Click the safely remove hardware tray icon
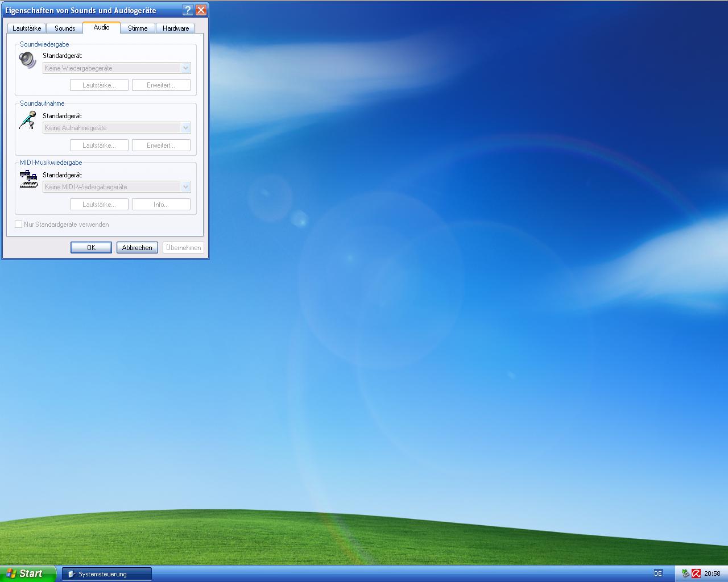 tap(685, 573)
